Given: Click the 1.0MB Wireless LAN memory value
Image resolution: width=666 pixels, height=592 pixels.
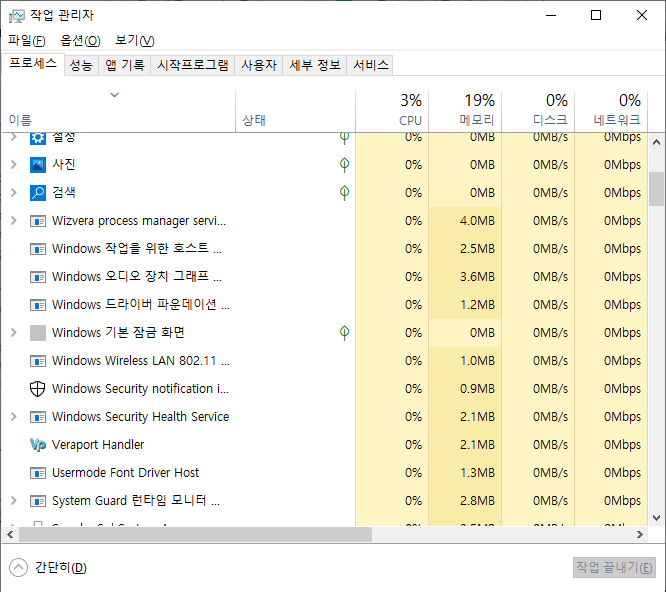Looking at the screenshot, I should 477,361.
